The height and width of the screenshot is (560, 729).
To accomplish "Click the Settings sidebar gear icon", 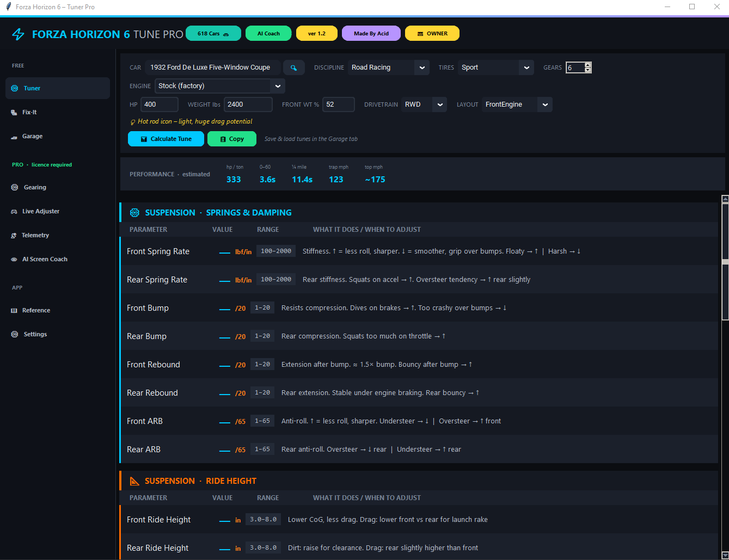I will (15, 334).
